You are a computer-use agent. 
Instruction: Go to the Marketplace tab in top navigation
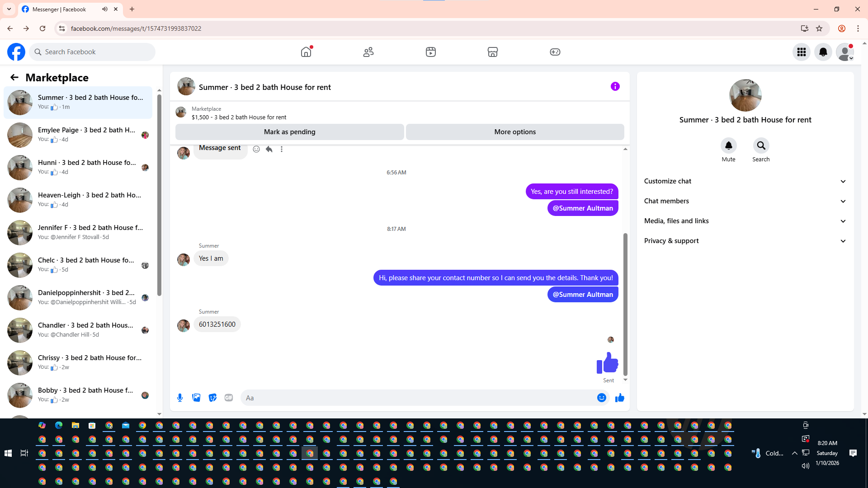(x=492, y=52)
